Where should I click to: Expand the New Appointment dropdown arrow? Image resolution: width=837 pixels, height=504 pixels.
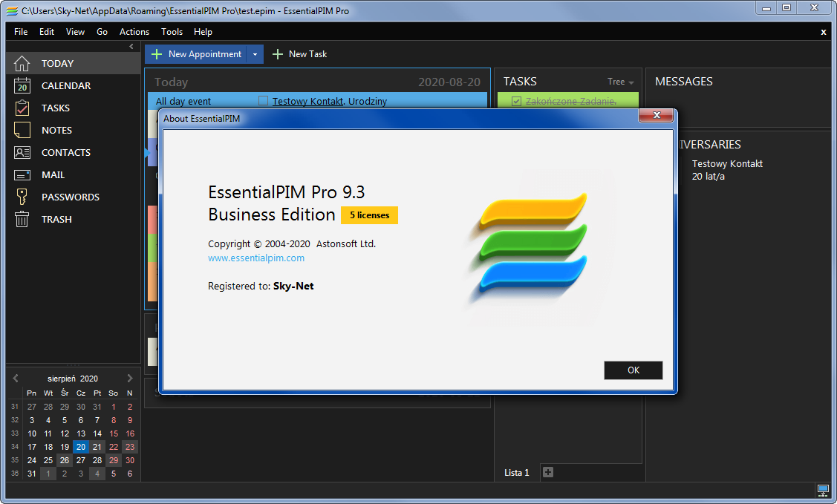click(x=255, y=54)
